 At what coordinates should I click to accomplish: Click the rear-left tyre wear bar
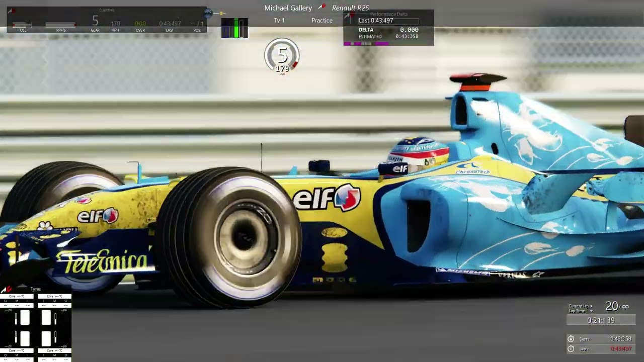pyautogui.click(x=16, y=337)
